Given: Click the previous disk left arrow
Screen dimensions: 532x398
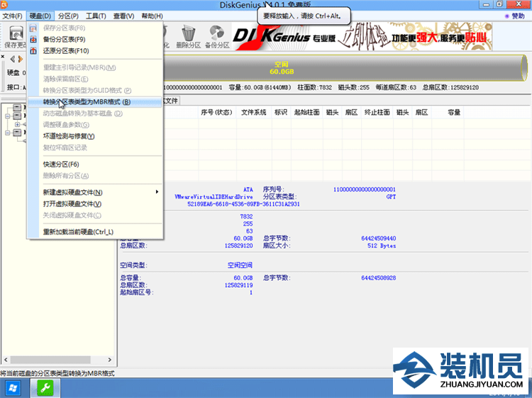Looking at the screenshot, I should tap(12, 58).
